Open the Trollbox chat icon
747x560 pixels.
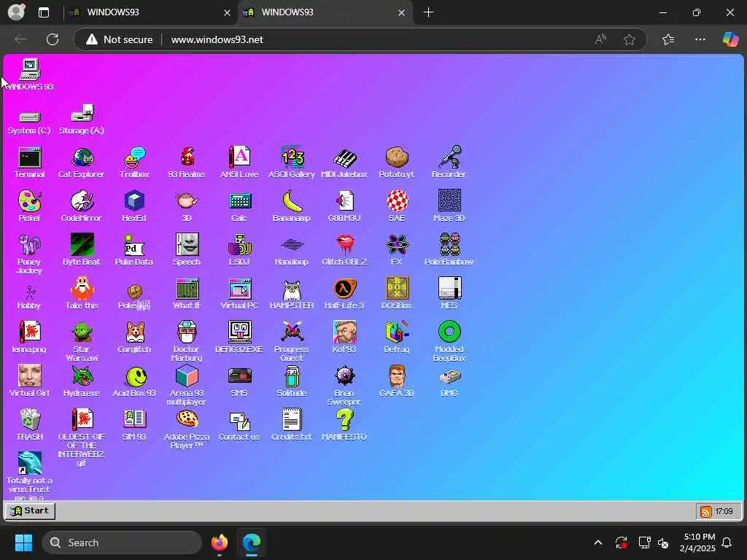tap(134, 163)
